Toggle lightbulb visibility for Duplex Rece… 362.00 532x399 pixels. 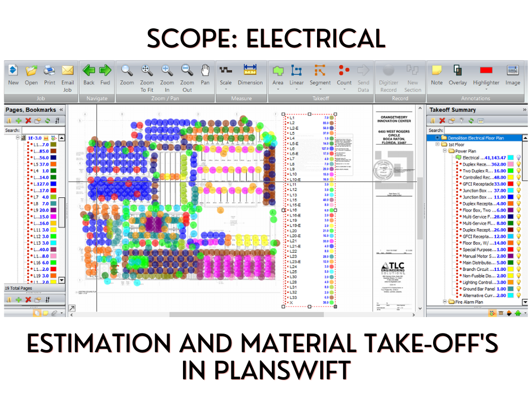[518, 164]
